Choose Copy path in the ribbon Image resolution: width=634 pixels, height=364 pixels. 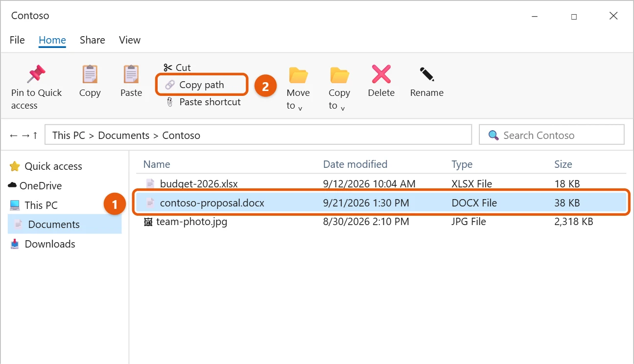coord(202,85)
